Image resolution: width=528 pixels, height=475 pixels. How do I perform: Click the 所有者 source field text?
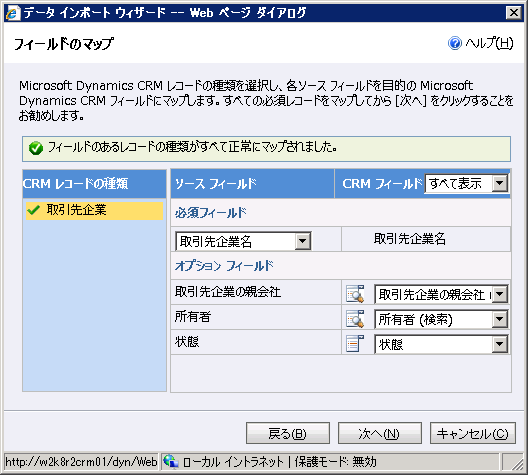click(x=193, y=316)
